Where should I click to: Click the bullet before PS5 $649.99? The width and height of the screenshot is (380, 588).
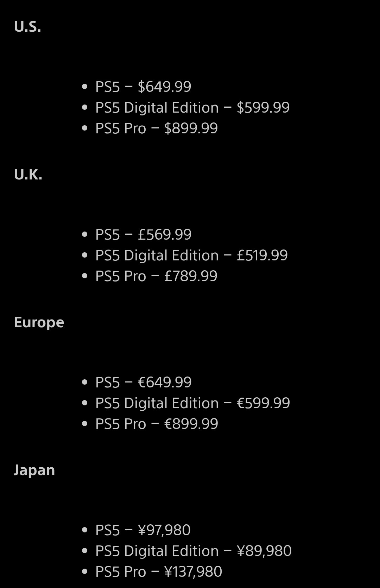point(84,87)
